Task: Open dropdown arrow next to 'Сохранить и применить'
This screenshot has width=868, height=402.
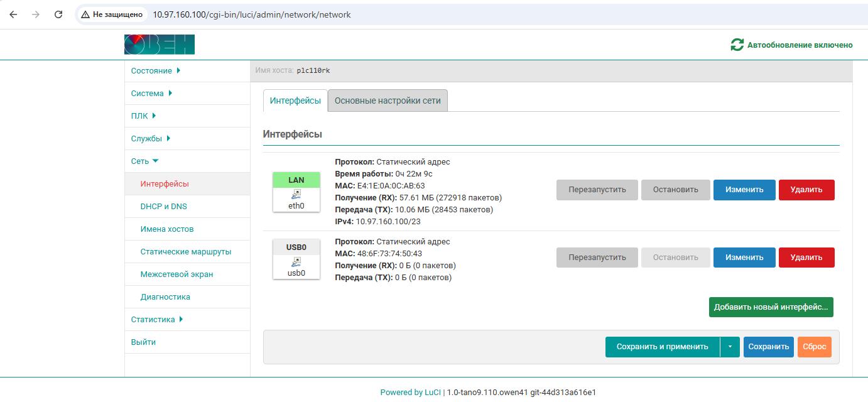Action: click(730, 347)
